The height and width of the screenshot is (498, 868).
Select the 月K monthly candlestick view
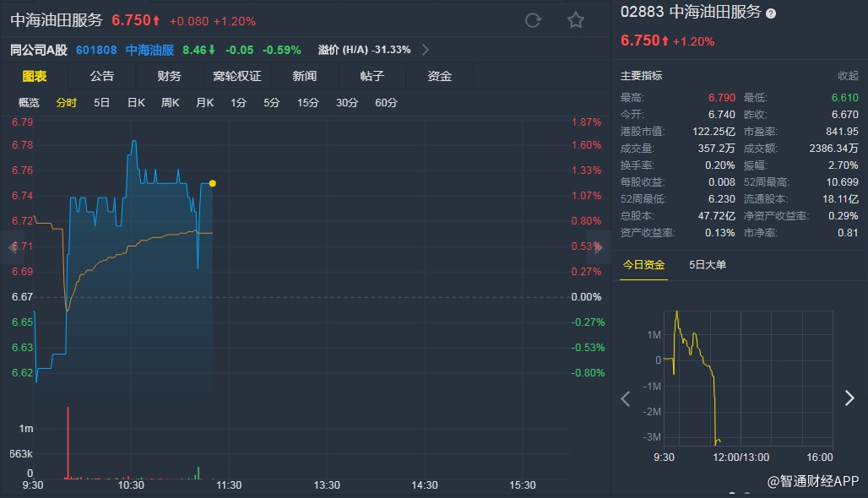point(205,103)
